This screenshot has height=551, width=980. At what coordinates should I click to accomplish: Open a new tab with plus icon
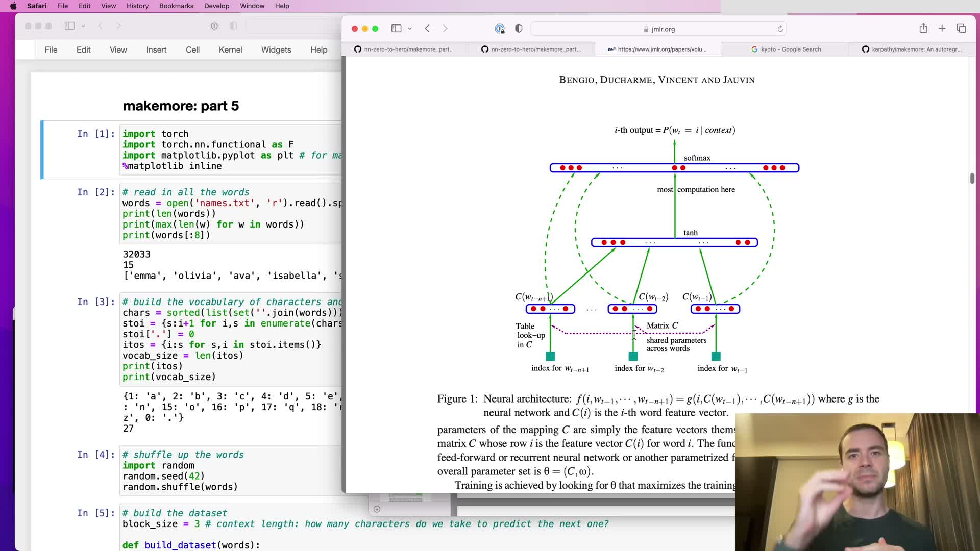point(942,29)
